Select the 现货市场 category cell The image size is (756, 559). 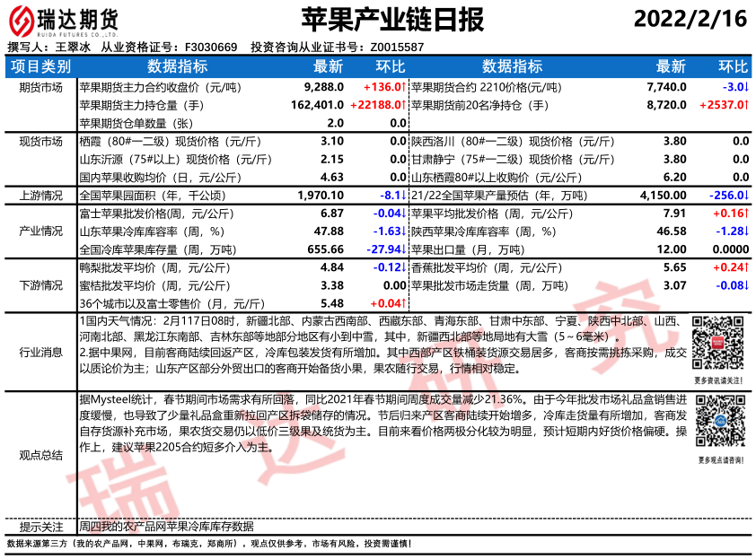tap(40, 141)
